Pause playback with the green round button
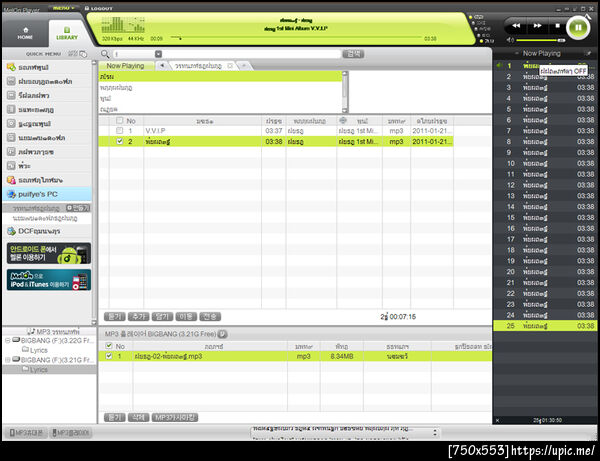 pos(578,28)
